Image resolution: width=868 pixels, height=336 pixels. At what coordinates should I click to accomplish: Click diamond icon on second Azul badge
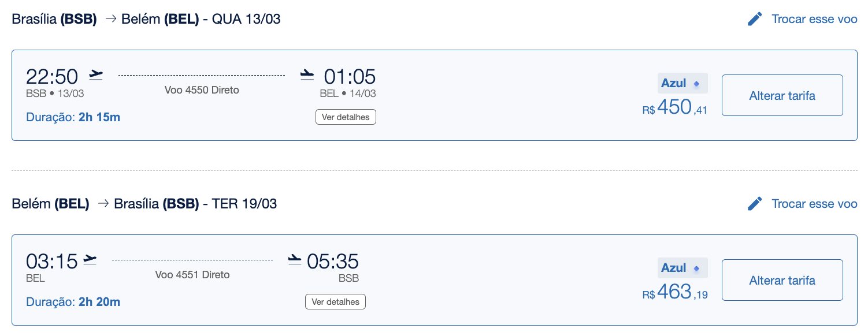pyautogui.click(x=696, y=268)
